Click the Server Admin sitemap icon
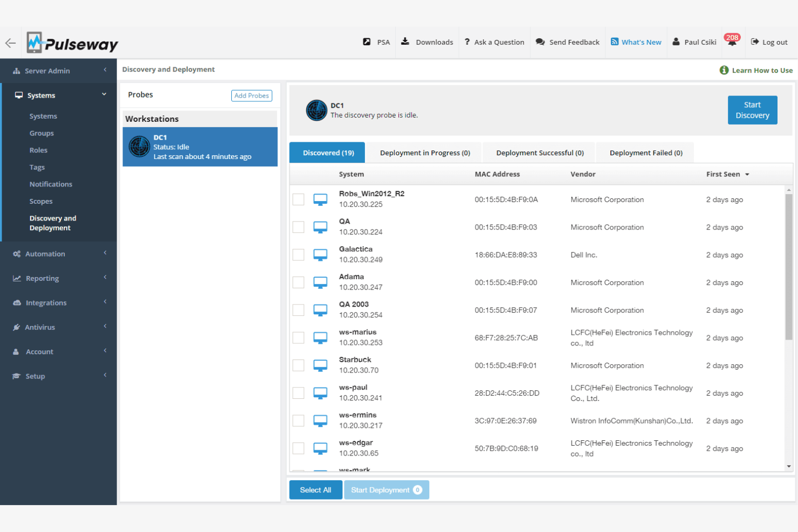798x532 pixels. click(x=17, y=71)
